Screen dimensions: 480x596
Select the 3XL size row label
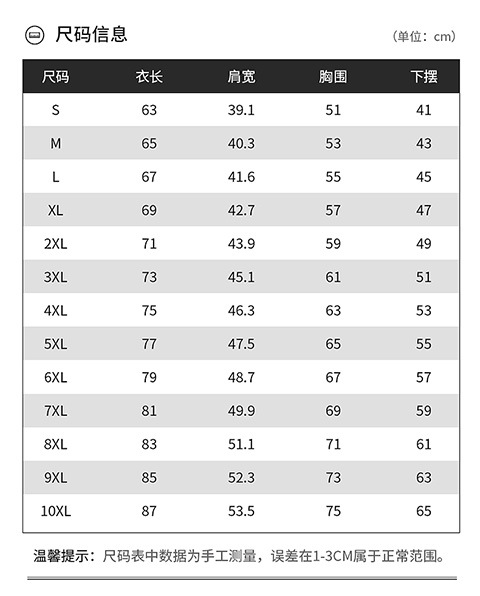tap(55, 277)
